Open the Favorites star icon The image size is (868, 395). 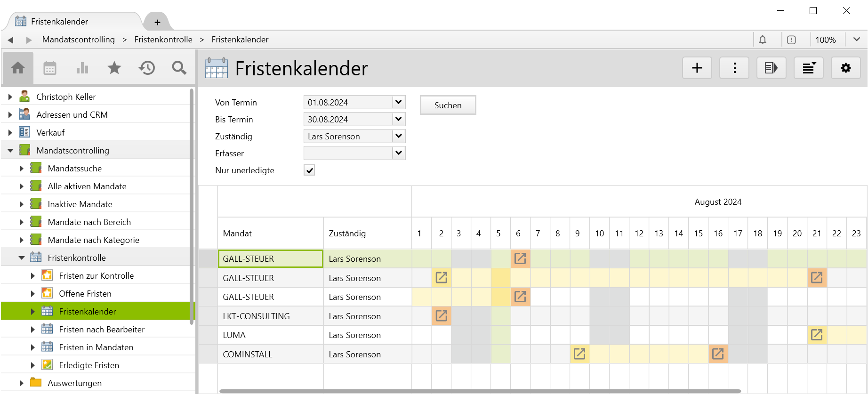click(114, 68)
